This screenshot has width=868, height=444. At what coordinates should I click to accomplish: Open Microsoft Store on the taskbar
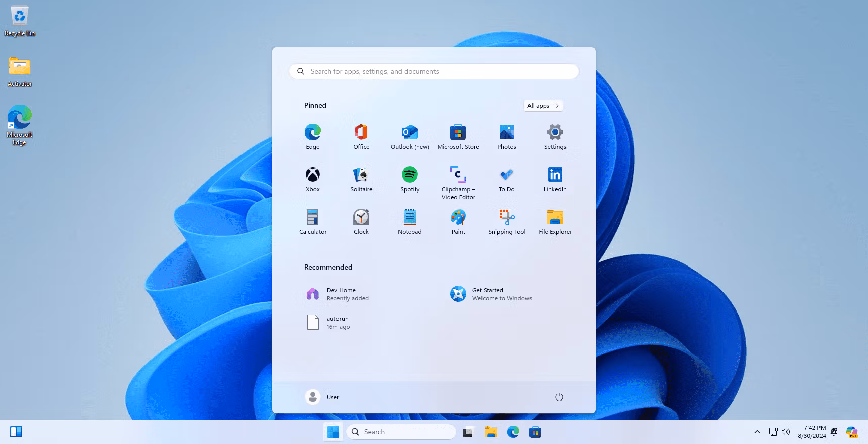pyautogui.click(x=535, y=432)
